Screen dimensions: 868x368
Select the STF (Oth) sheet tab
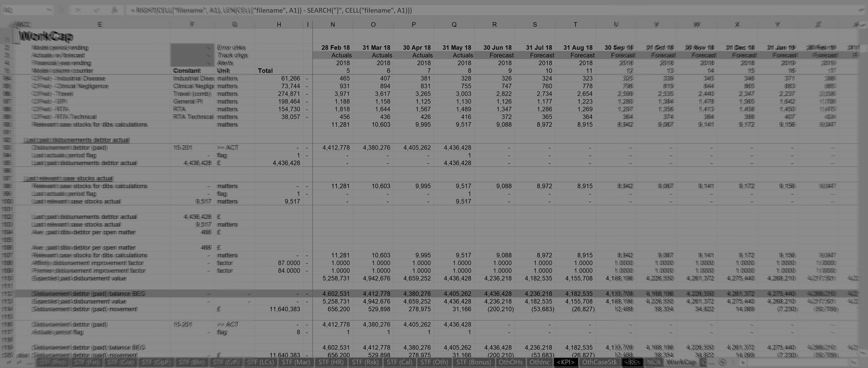pyautogui.click(x=434, y=362)
